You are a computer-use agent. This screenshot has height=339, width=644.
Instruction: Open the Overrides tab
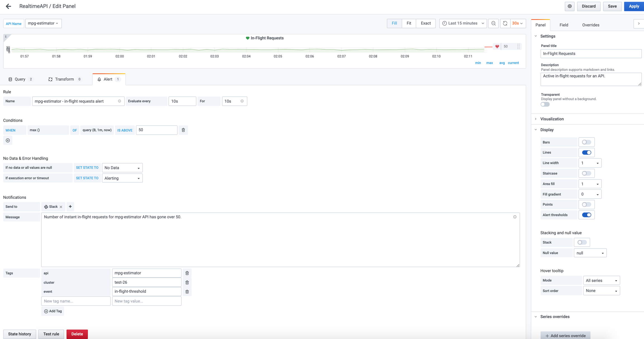click(590, 25)
